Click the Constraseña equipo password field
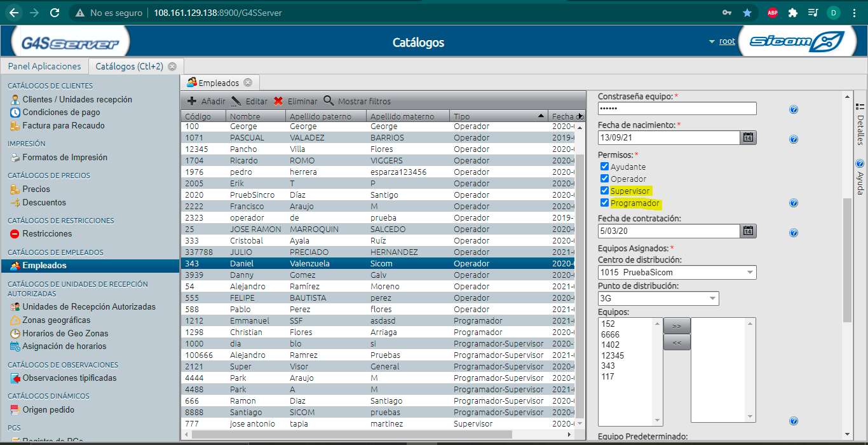 tap(677, 109)
